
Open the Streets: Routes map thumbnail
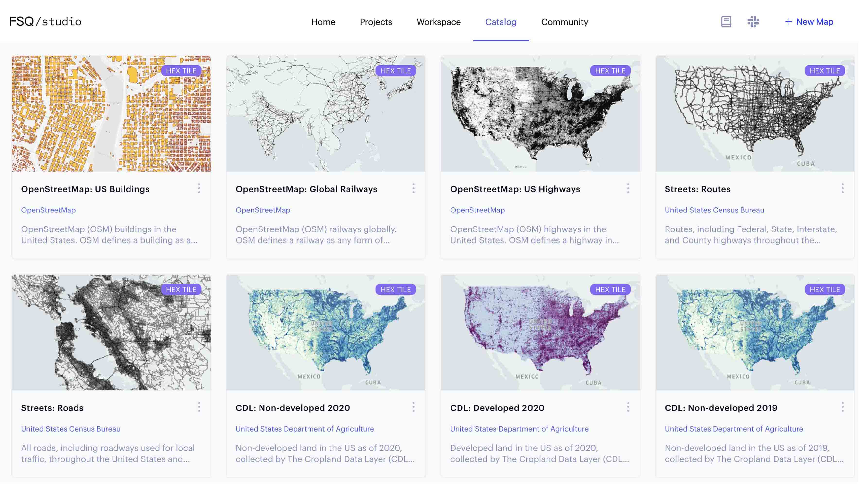755,114
